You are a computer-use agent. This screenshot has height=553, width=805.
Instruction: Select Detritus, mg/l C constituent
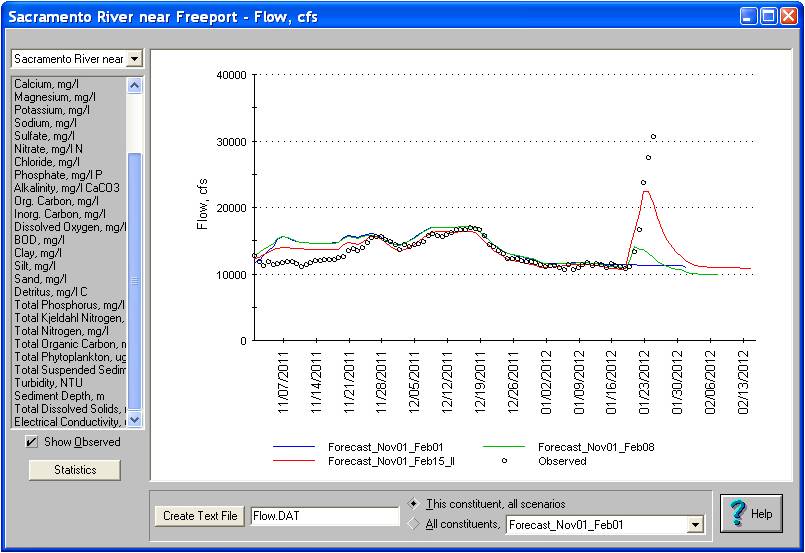pyautogui.click(x=51, y=292)
